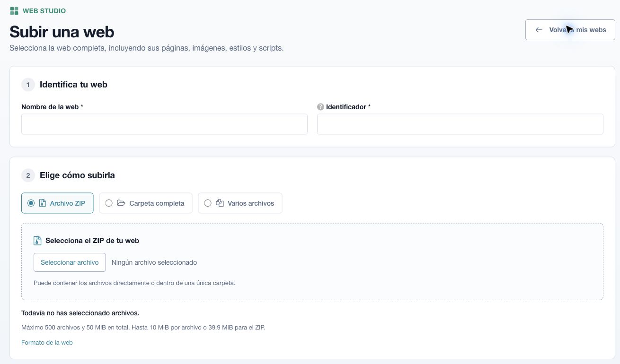
Task: Click the help question mark beside Identificador
Action: [x=320, y=107]
